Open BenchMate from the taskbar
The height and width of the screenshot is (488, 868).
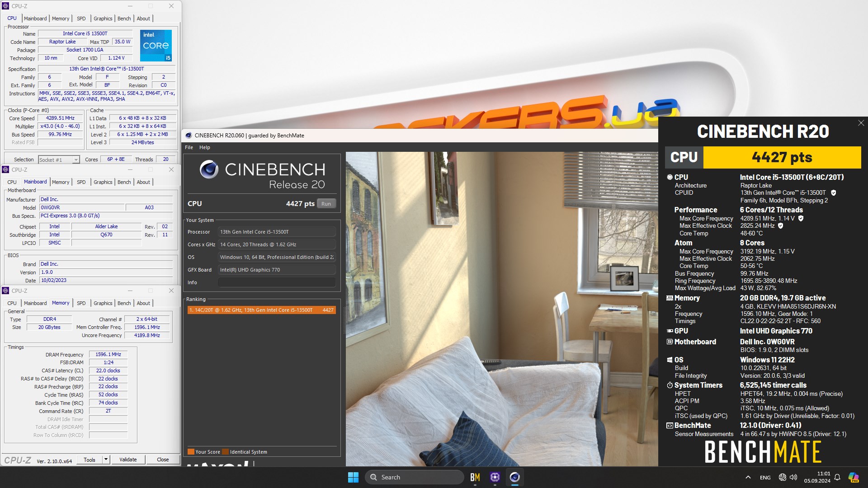coord(475,477)
